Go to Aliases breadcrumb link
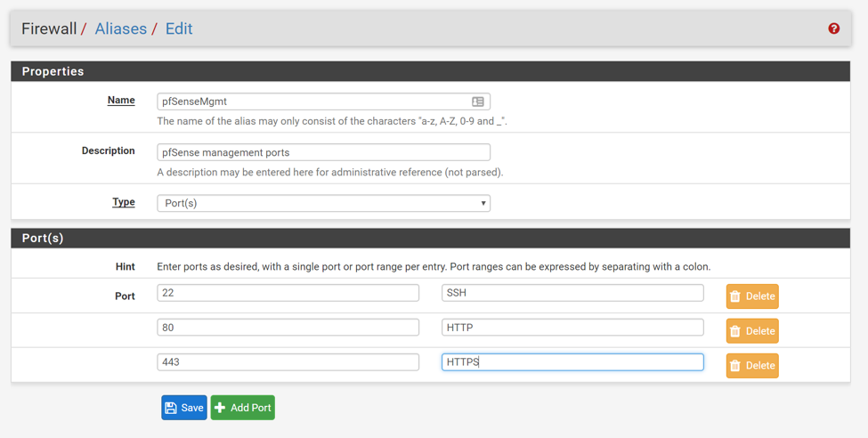The width and height of the screenshot is (868, 438). [121, 28]
